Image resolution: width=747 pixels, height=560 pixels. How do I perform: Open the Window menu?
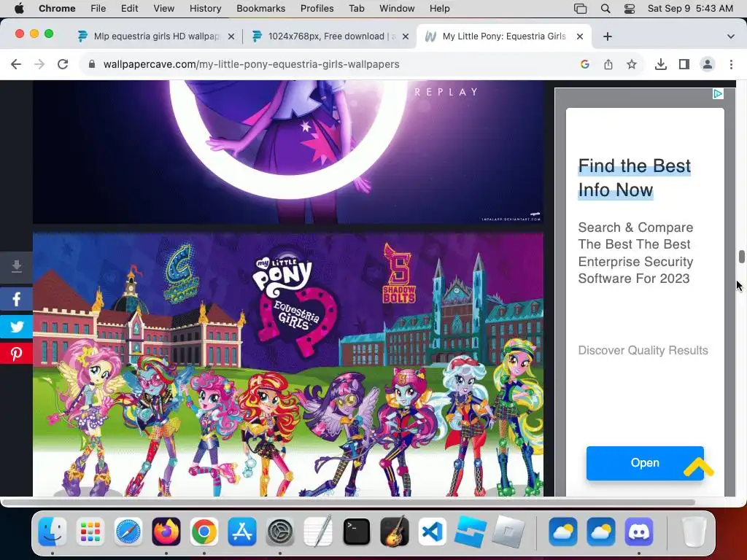click(397, 9)
